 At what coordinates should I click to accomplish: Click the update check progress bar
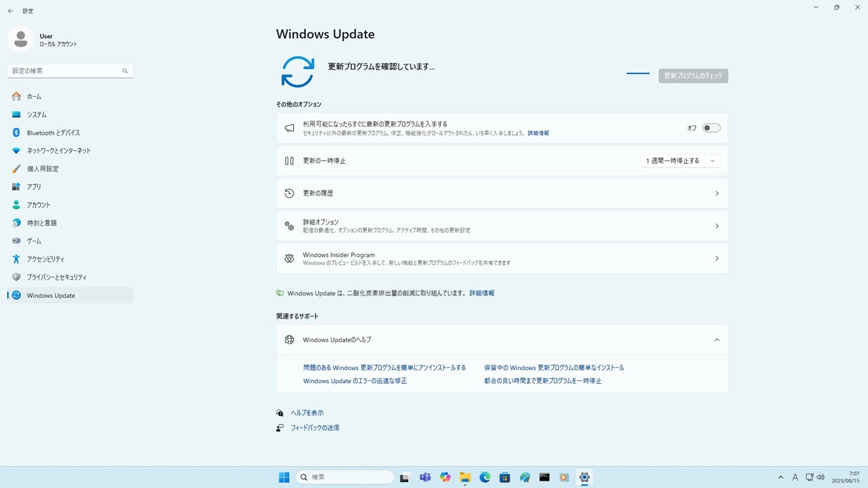637,73
